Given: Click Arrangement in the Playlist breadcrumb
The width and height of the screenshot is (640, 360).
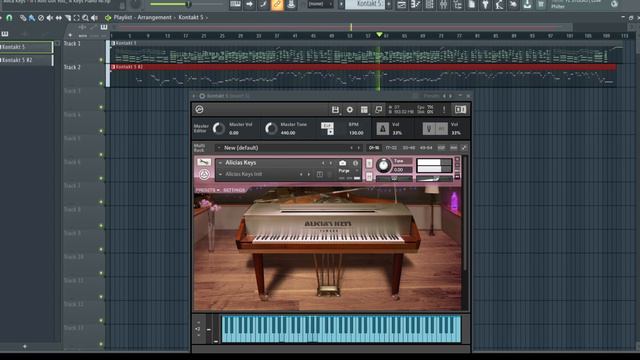Looking at the screenshot, I should 154,18.
